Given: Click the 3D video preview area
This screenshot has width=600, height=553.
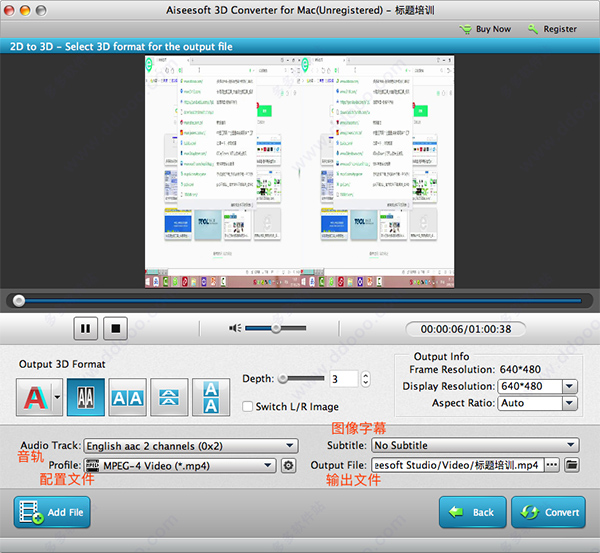Looking at the screenshot, I should click(300, 171).
